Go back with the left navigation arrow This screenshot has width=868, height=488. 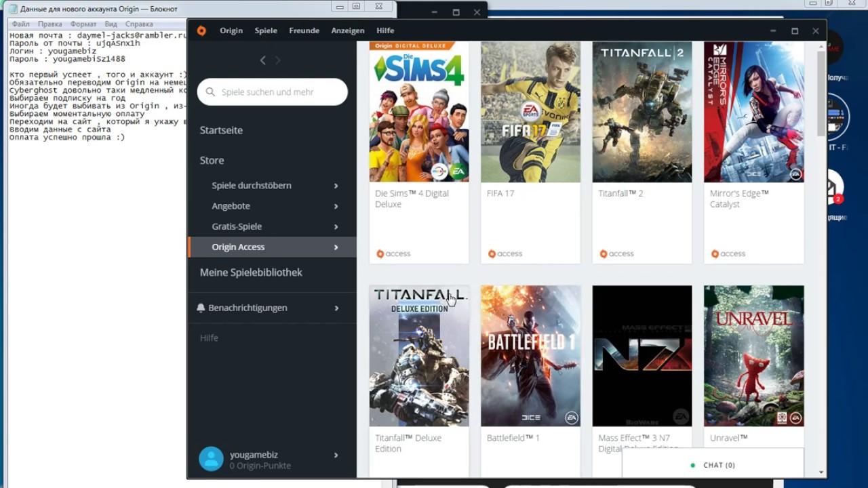click(x=263, y=60)
